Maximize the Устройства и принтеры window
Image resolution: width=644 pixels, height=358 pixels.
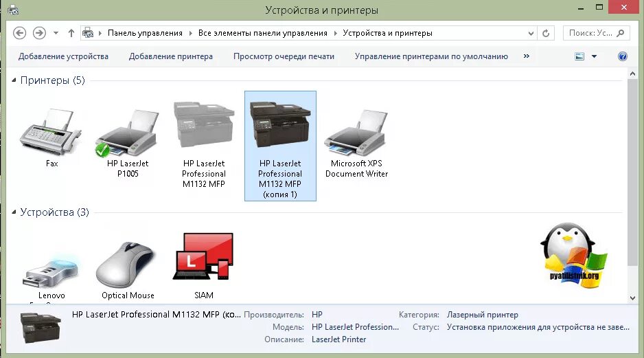pos(599,8)
